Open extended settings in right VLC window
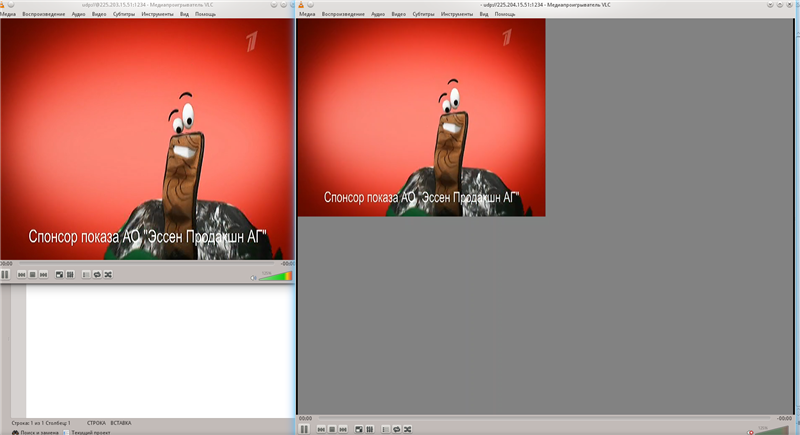Screen dimensions: 800x435 pyautogui.click(x=370, y=429)
